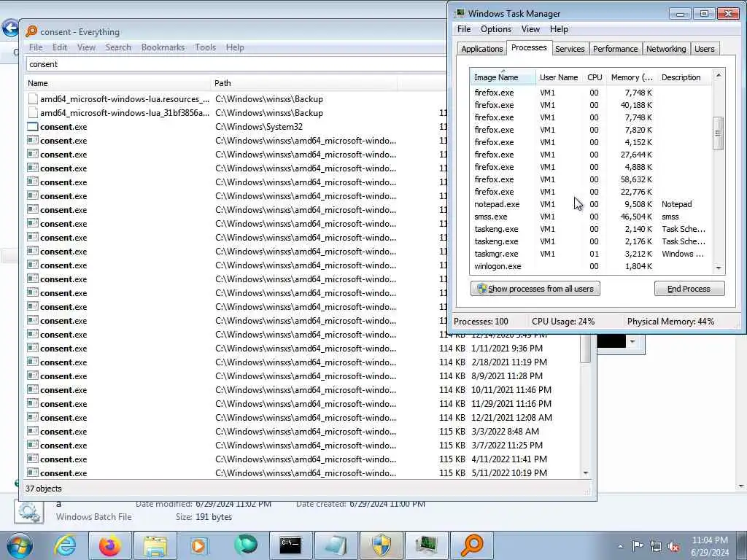Click the green round icon in the taskbar
Image resolution: width=747 pixels, height=560 pixels.
245,545
